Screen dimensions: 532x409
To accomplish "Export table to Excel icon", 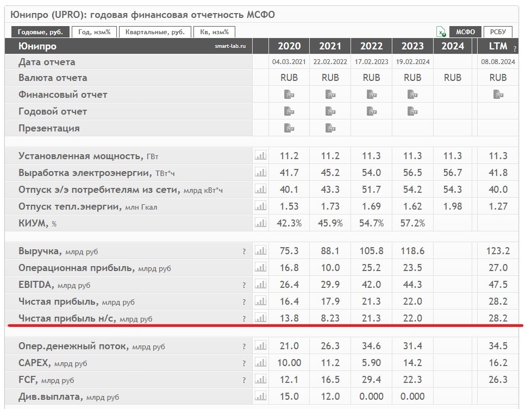I will [441, 32].
